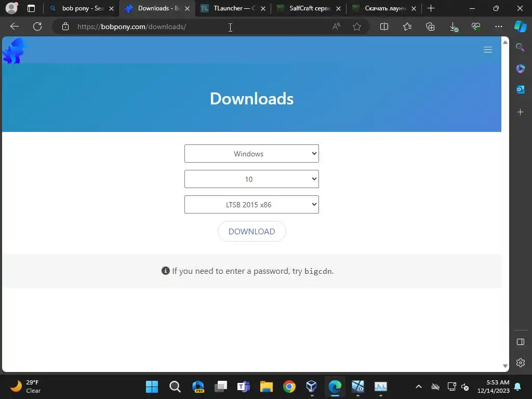Close the Скачать лаунчер tab
The image size is (532, 399).
coord(414,8)
